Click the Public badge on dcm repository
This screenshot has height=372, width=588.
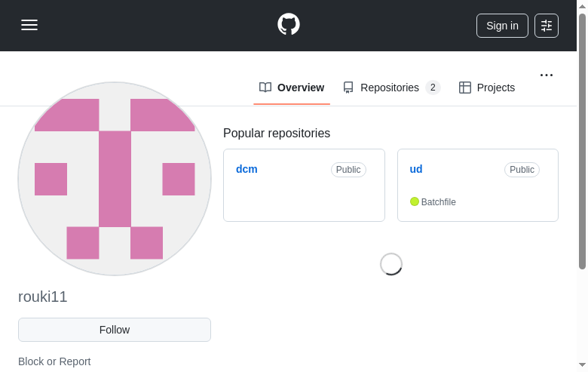(348, 170)
